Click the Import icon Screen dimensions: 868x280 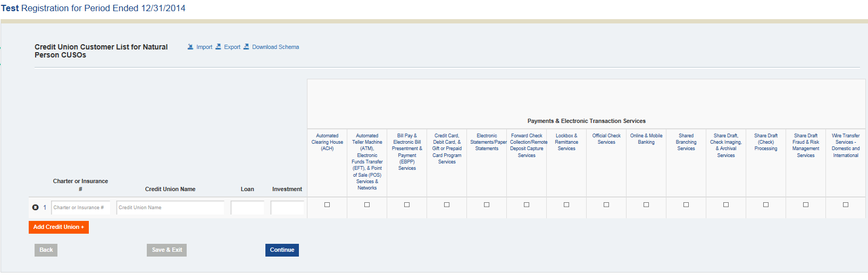[190, 47]
